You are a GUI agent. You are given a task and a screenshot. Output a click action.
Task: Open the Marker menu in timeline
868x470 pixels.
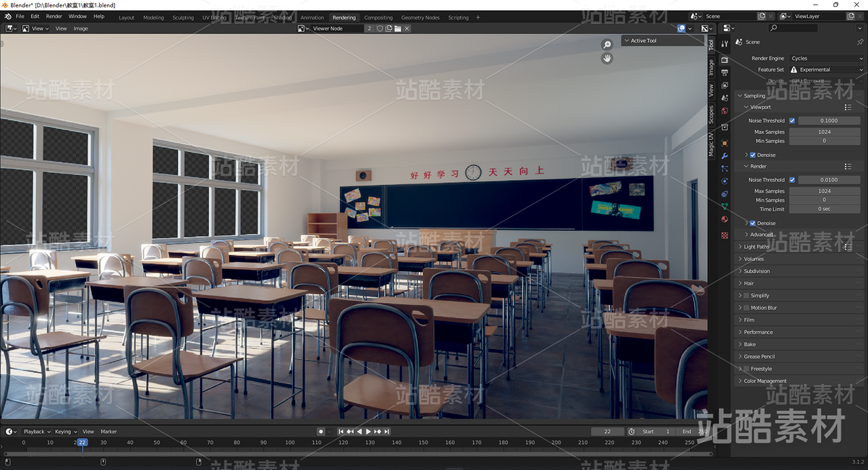coord(109,432)
